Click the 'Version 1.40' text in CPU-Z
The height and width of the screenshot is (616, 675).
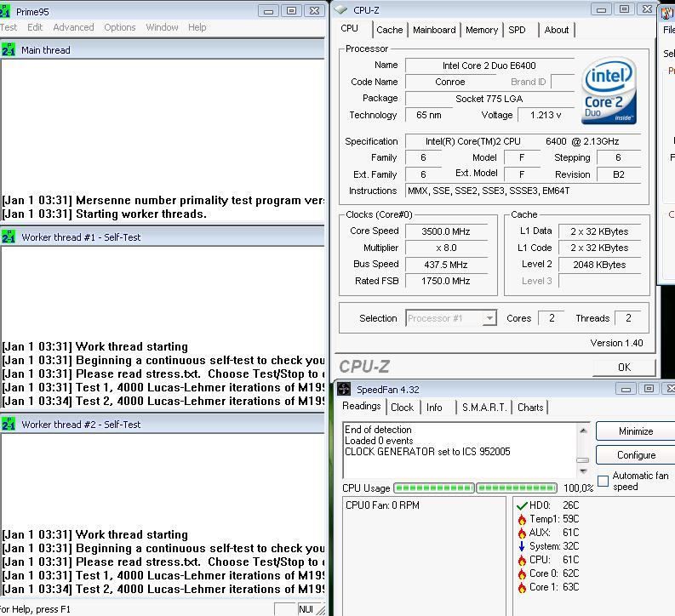(x=616, y=343)
